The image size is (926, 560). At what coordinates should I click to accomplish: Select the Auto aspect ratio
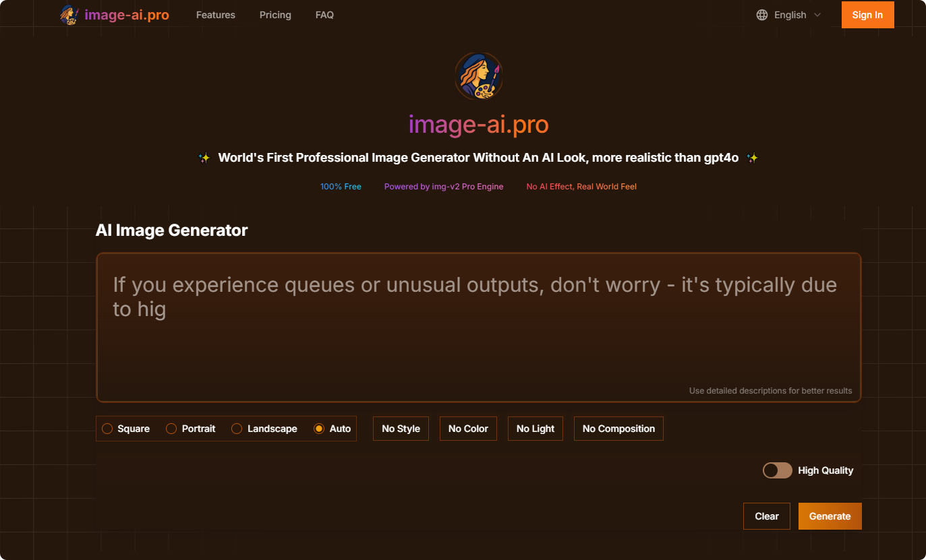pyautogui.click(x=320, y=429)
